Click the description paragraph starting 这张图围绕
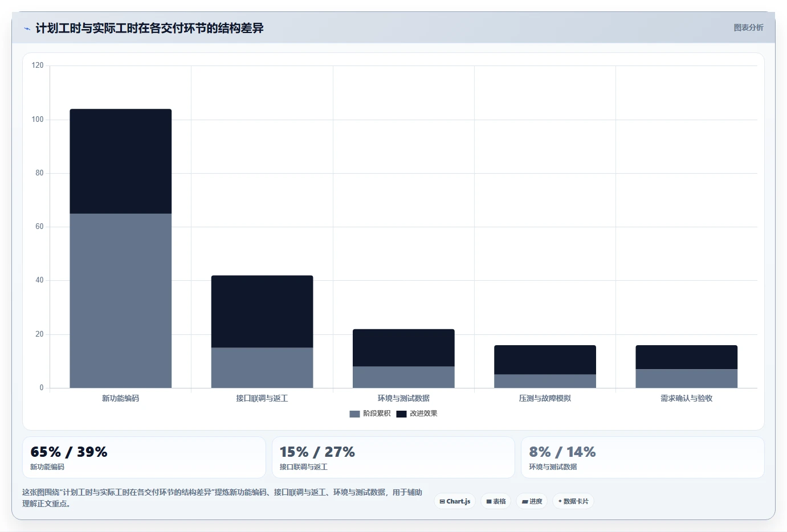The image size is (787, 532). pyautogui.click(x=222, y=498)
